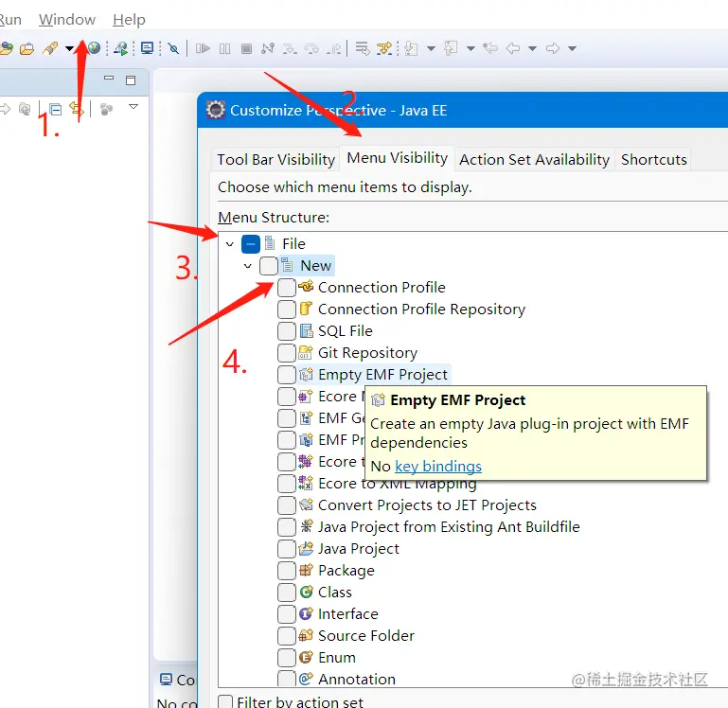Screen dimensions: 728x708
Task: Check the Package checkbox
Action: pyautogui.click(x=287, y=570)
